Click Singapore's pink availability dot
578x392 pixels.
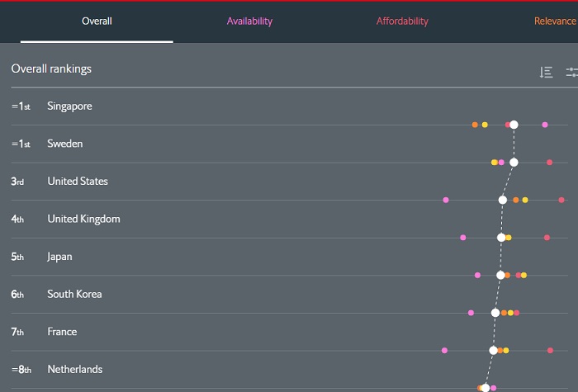[x=545, y=125]
